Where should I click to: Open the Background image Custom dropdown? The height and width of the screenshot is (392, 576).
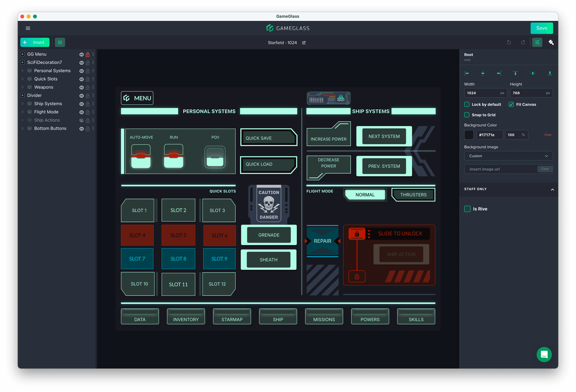click(x=508, y=156)
